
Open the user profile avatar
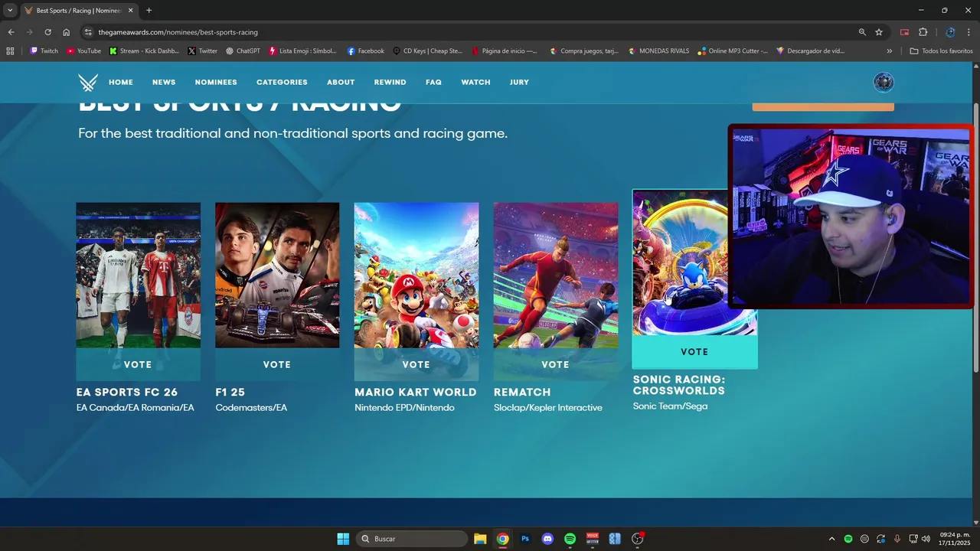tap(884, 83)
